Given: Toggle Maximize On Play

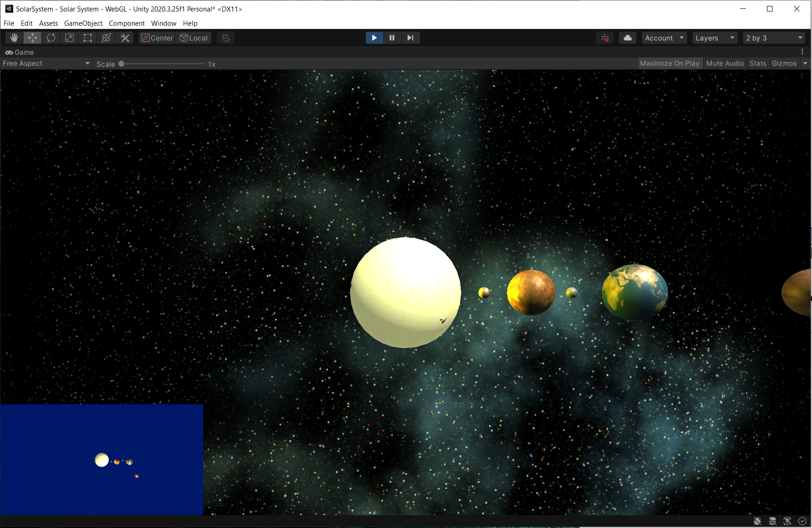Looking at the screenshot, I should click(670, 63).
